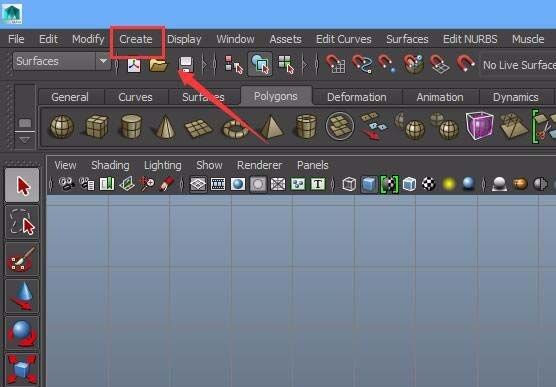This screenshot has width=556, height=387.
Task: Toggle the viewport Grid display
Action: 198,184
